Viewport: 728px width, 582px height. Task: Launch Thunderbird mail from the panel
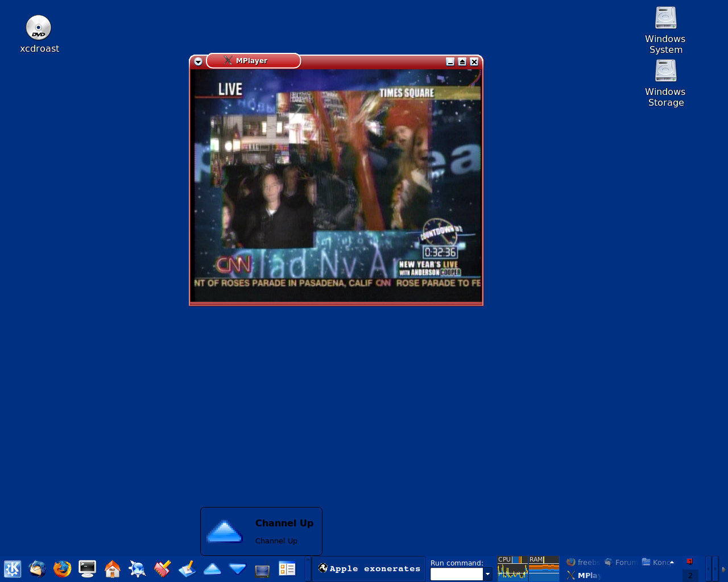[x=38, y=568]
